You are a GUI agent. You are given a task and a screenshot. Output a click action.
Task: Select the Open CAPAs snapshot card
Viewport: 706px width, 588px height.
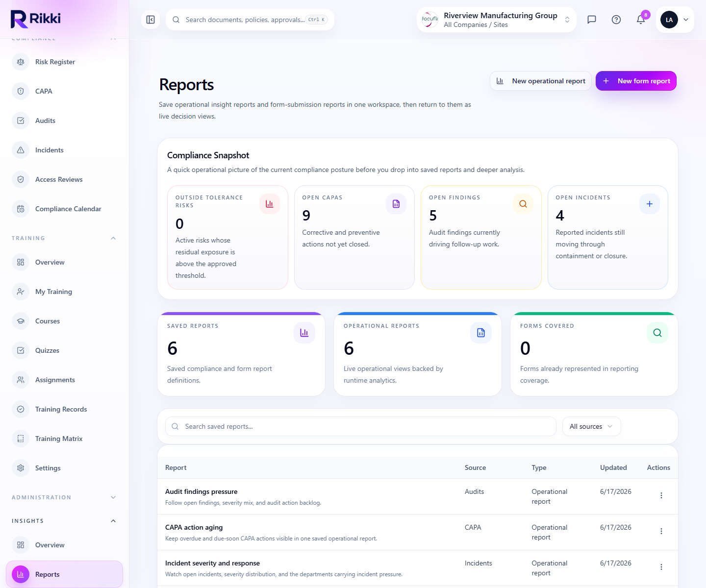[x=354, y=237]
